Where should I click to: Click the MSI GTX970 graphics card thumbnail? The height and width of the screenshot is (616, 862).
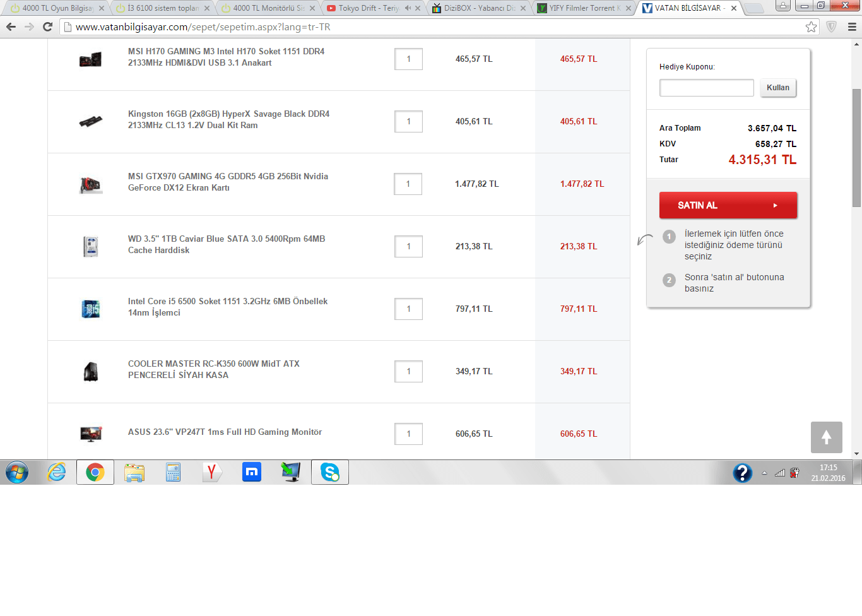pyautogui.click(x=91, y=184)
